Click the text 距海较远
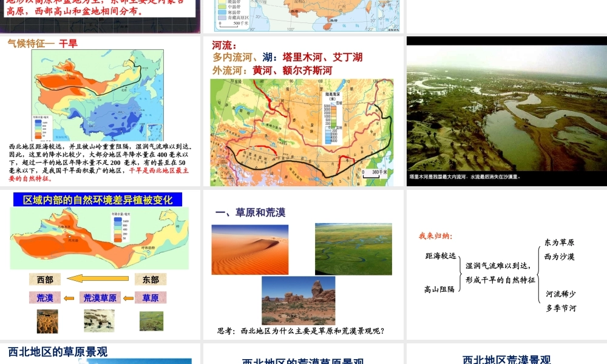The width and height of the screenshot is (607, 364). click(441, 255)
